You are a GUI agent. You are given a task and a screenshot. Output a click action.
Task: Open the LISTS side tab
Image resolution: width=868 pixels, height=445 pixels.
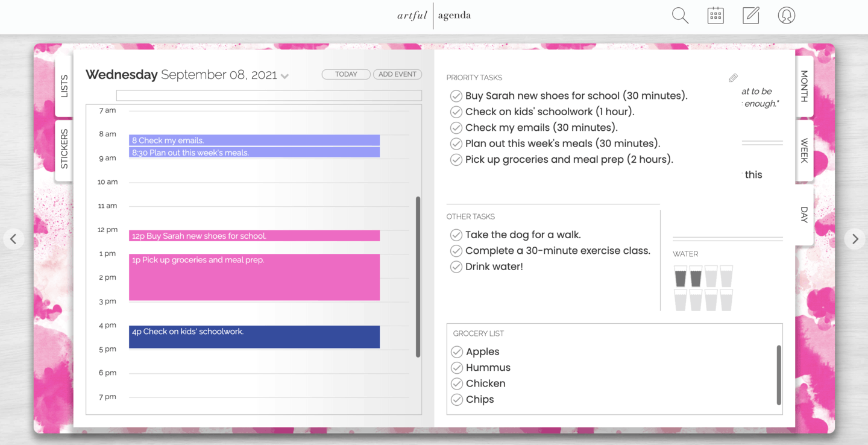63,86
